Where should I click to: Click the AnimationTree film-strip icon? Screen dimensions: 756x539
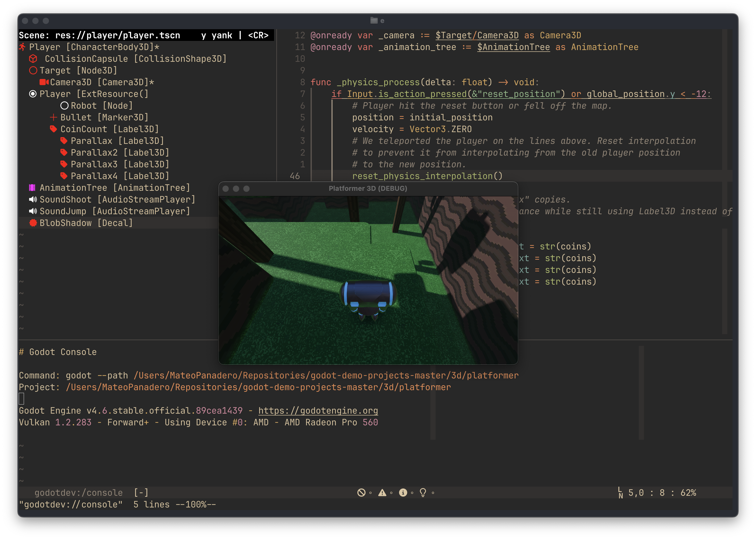click(32, 187)
